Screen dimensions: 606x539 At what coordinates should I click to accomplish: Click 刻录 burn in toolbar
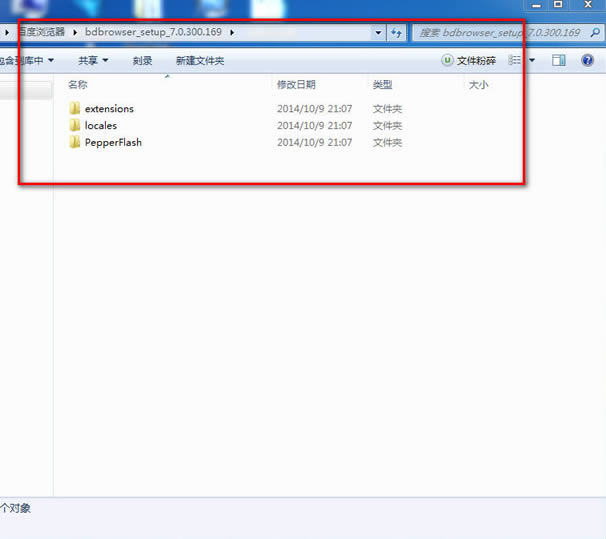142,61
